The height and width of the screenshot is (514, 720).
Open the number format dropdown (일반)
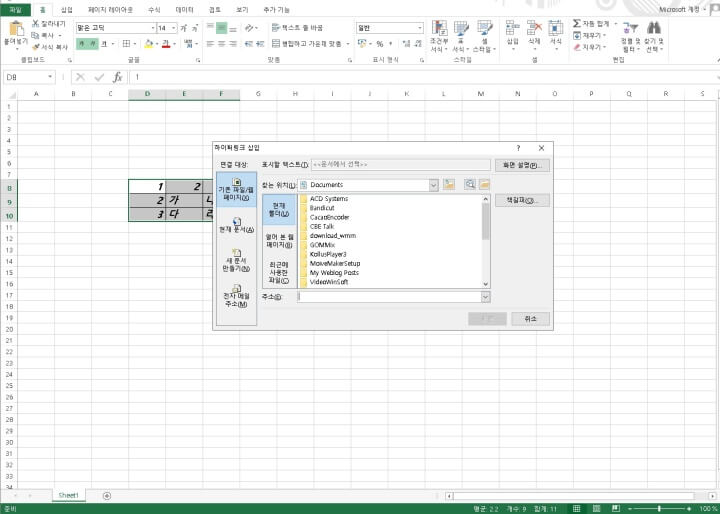coord(420,28)
